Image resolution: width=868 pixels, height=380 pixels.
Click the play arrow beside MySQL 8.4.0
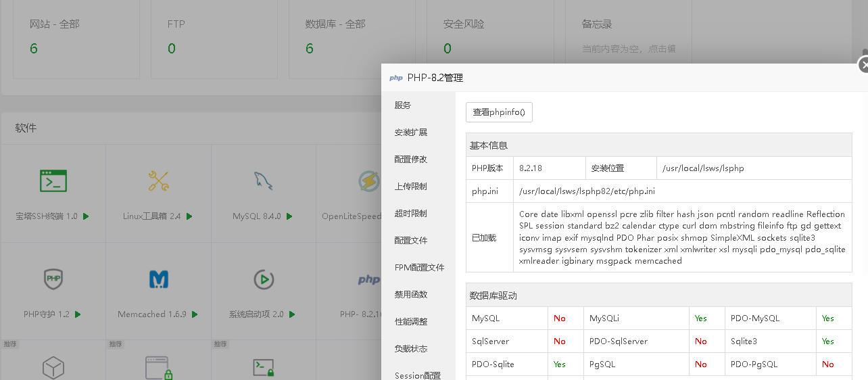tap(289, 216)
